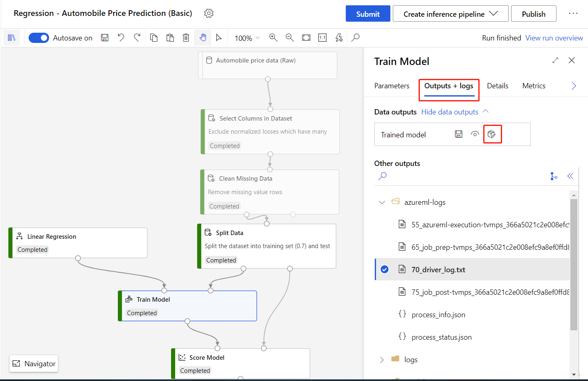Viewport: 588px width, 381px height.
Task: Open the View run overview link
Action: 554,38
